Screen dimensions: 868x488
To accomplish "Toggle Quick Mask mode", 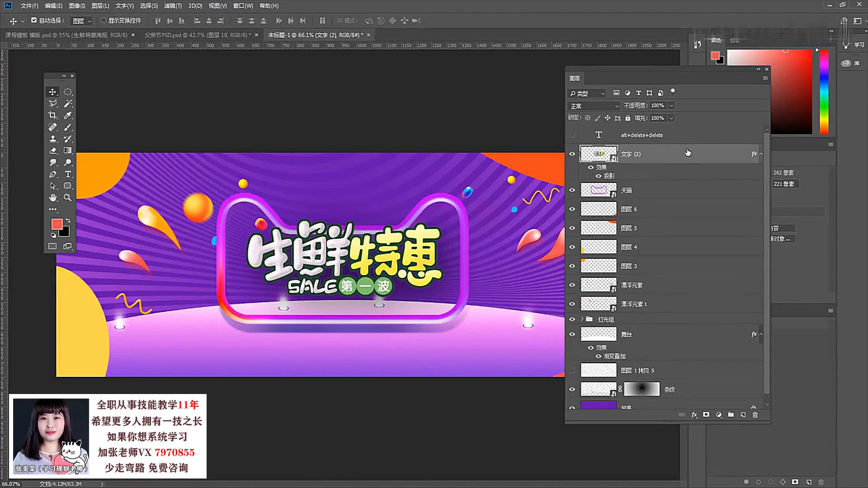I will coord(52,246).
